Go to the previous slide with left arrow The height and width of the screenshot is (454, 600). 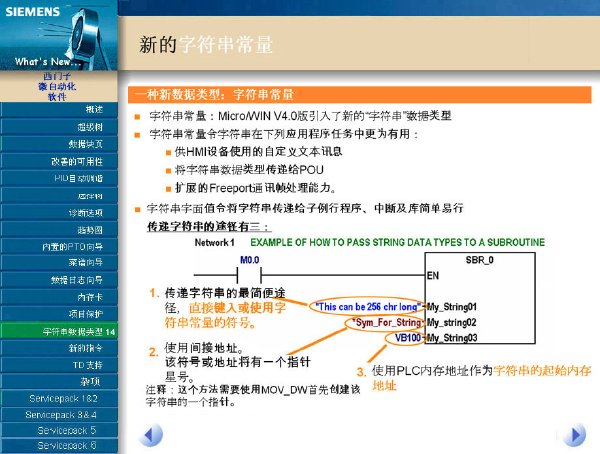tap(151, 435)
